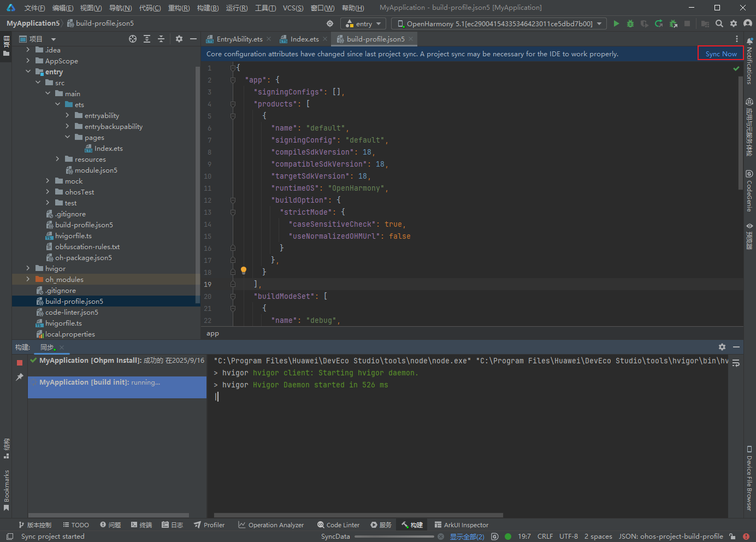The image size is (756, 542).
Task: Run the entry module with the green play icon
Action: click(x=616, y=23)
